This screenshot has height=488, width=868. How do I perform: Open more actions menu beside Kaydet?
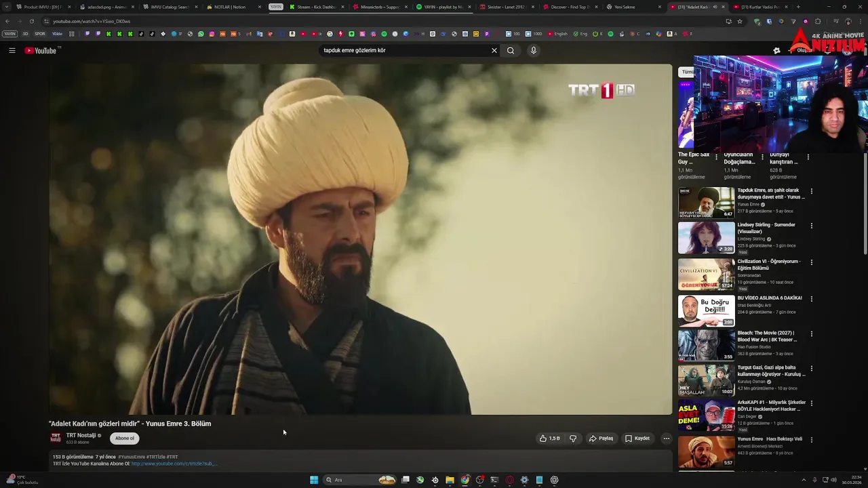pos(666,439)
